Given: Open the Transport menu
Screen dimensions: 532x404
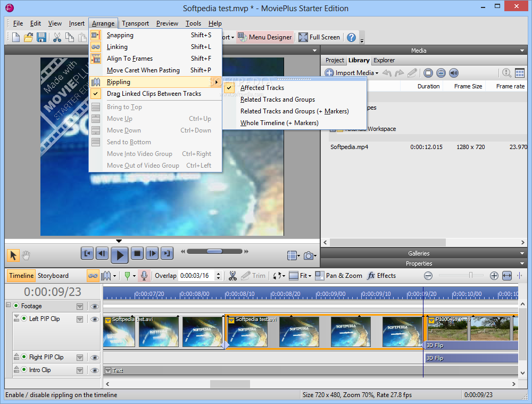Looking at the screenshot, I should pyautogui.click(x=135, y=23).
